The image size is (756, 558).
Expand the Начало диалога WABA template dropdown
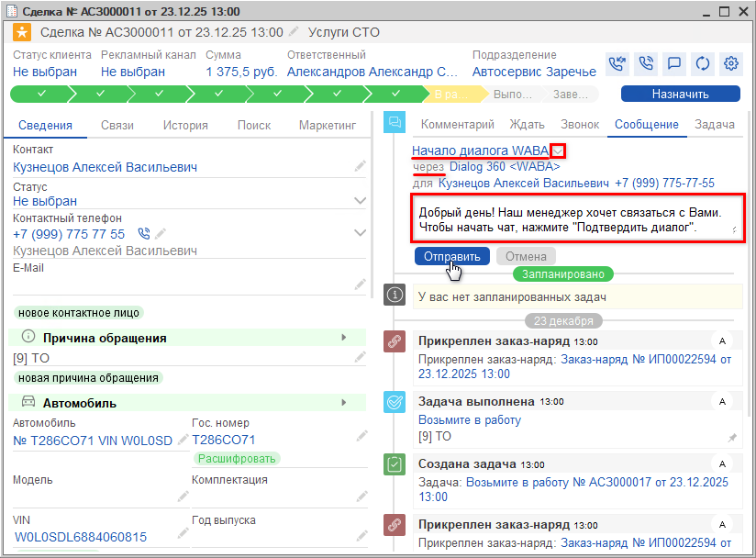(559, 151)
